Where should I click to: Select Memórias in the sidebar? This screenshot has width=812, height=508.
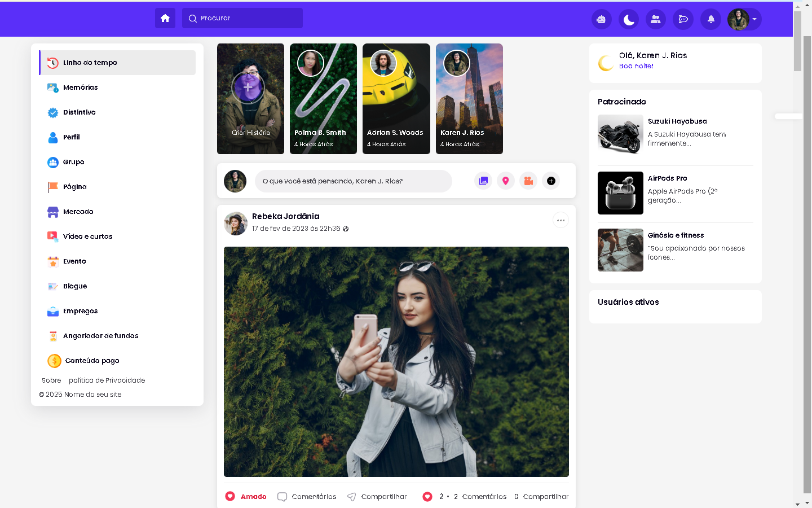coord(80,87)
